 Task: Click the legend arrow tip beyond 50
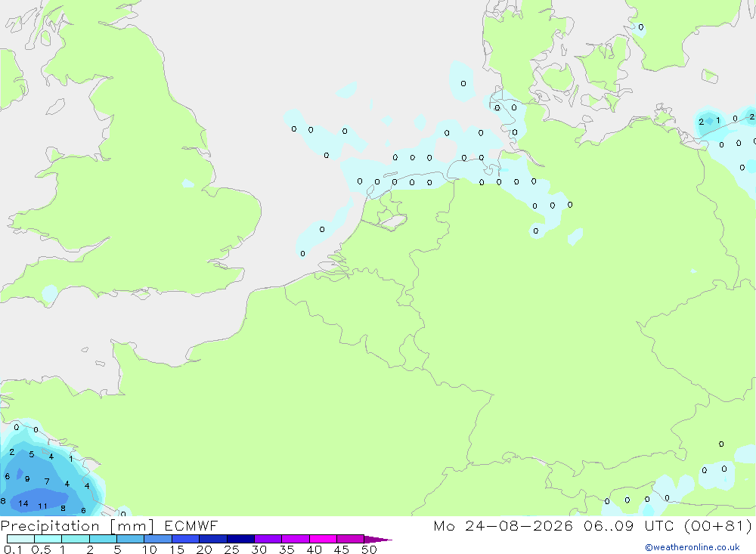pyautogui.click(x=379, y=540)
